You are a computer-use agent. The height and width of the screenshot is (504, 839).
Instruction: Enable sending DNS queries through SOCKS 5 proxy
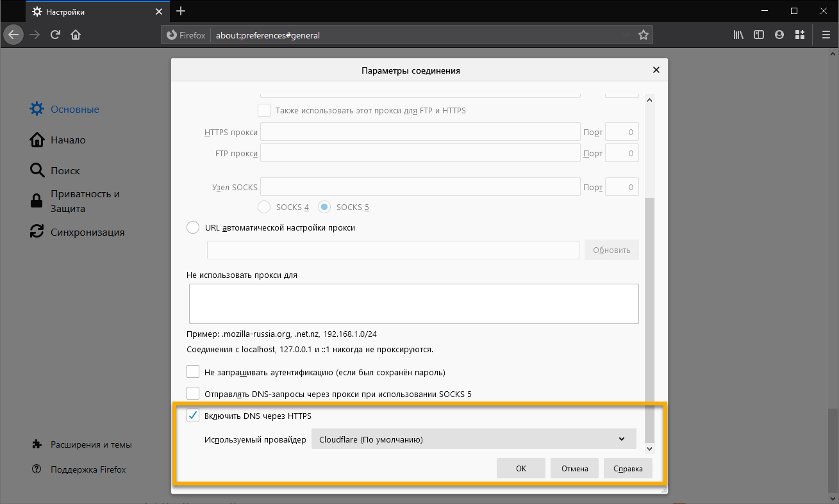point(193,394)
